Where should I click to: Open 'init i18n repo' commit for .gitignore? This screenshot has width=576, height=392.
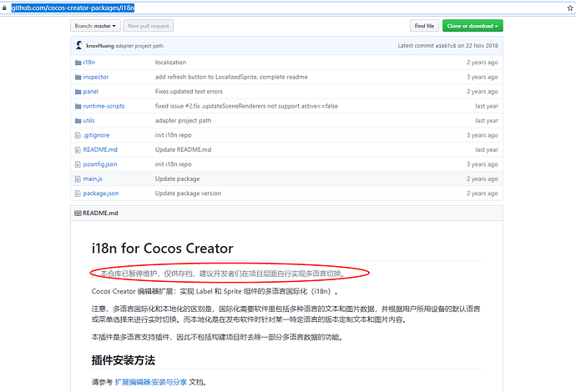[x=173, y=135]
